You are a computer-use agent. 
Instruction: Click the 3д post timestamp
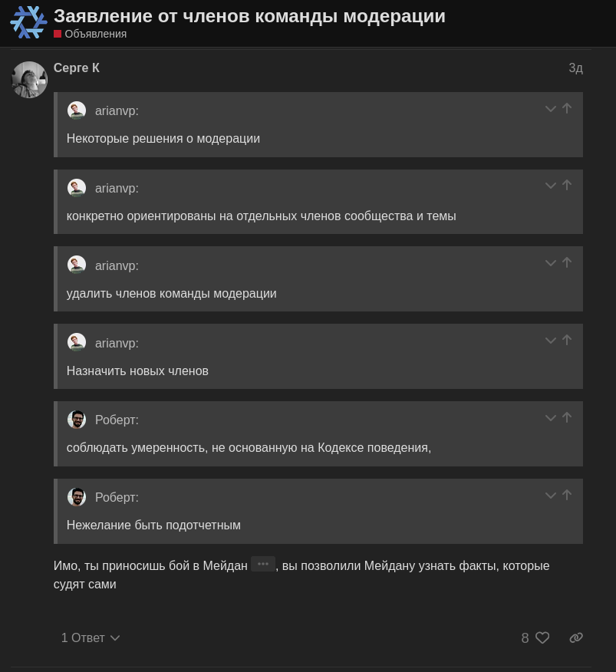coord(575,68)
